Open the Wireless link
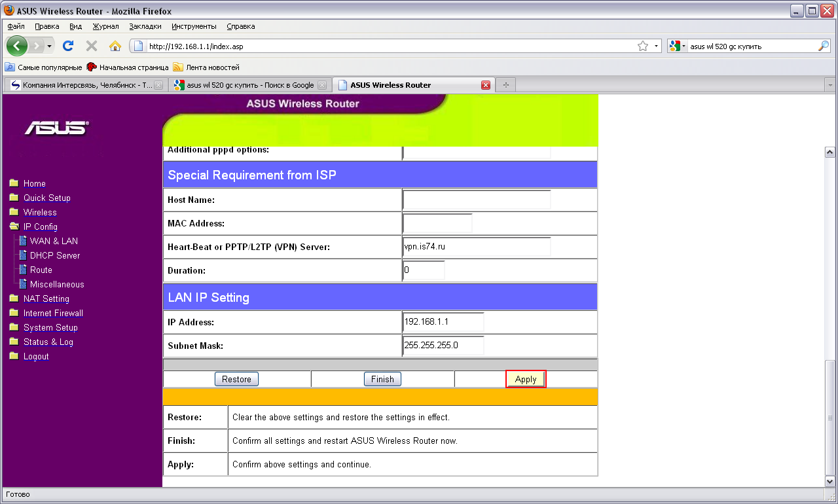 coord(40,213)
